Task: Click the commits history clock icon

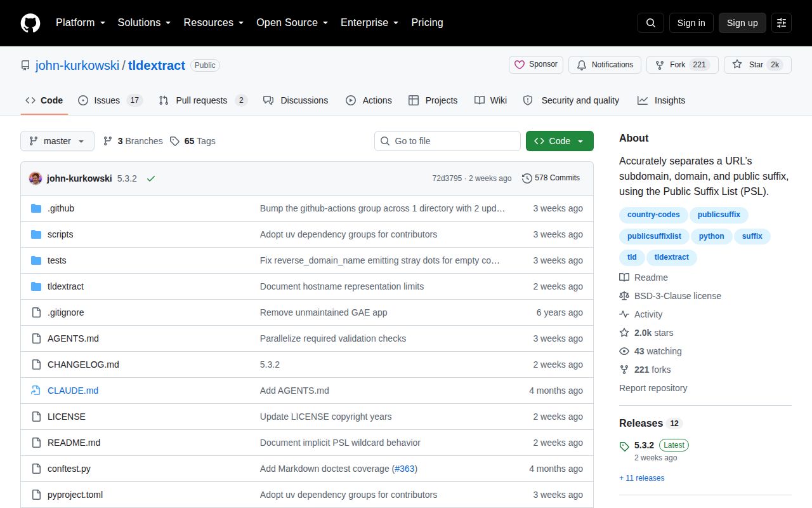Action: click(527, 178)
